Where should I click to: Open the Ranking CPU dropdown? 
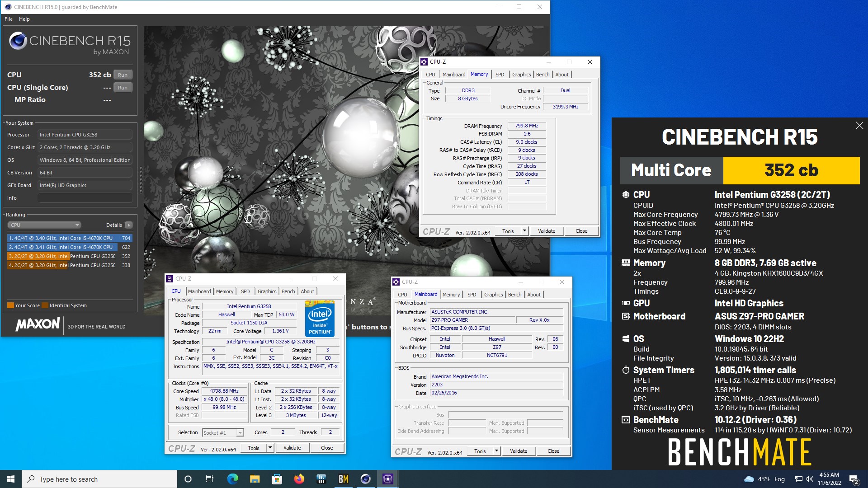[44, 225]
